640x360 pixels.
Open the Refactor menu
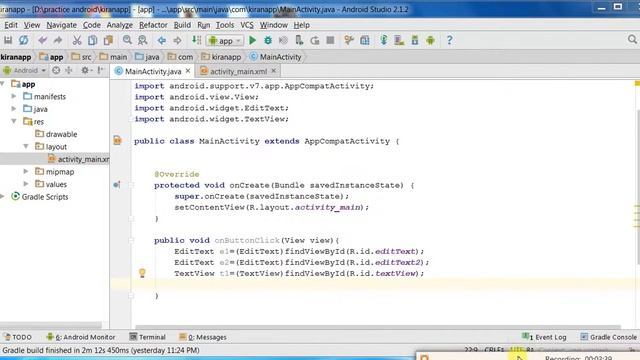(153, 25)
